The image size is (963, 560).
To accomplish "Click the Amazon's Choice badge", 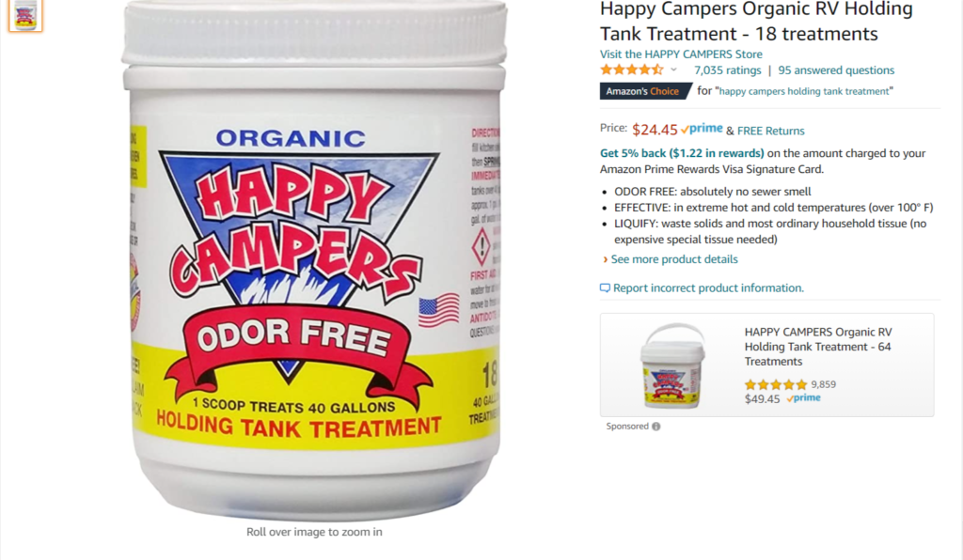I will point(645,91).
